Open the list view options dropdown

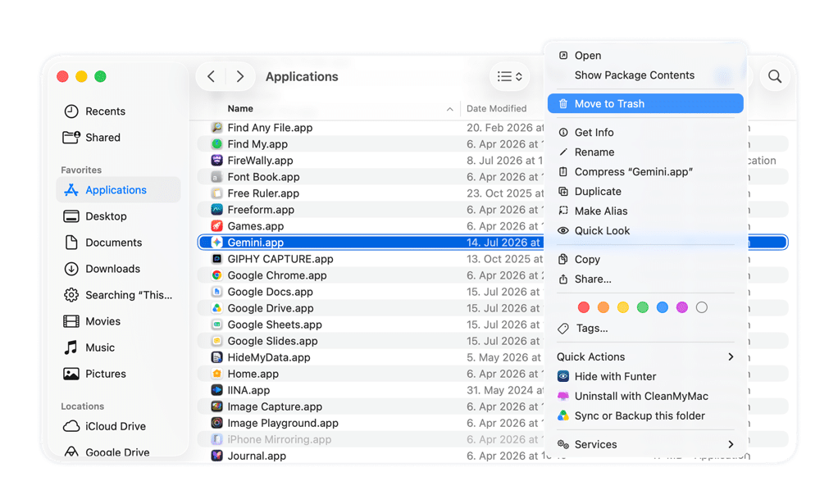(x=509, y=76)
